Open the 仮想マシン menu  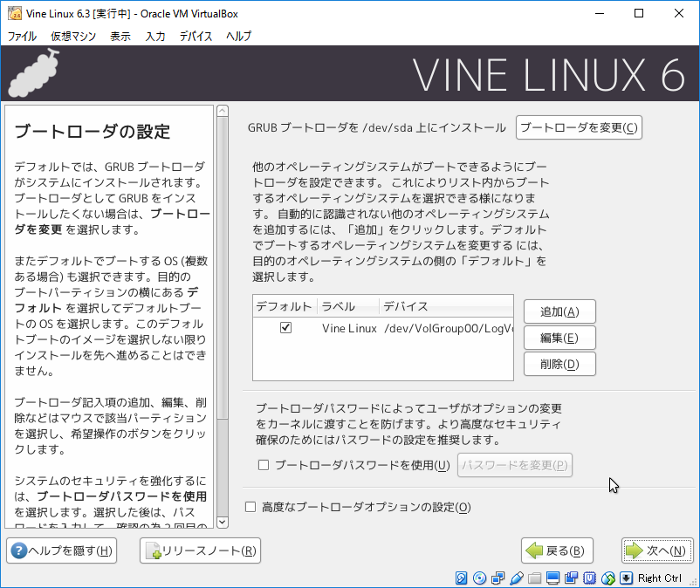click(73, 37)
